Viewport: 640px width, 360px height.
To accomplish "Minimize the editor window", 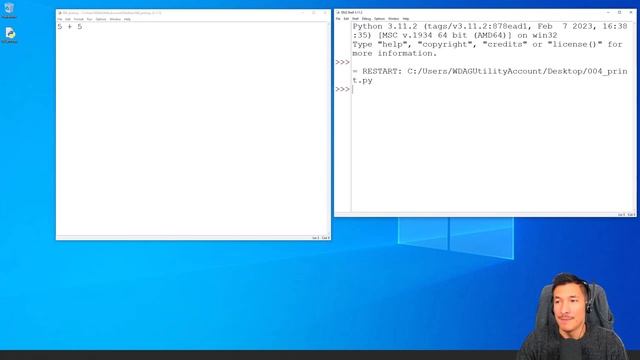I will 302,13.
